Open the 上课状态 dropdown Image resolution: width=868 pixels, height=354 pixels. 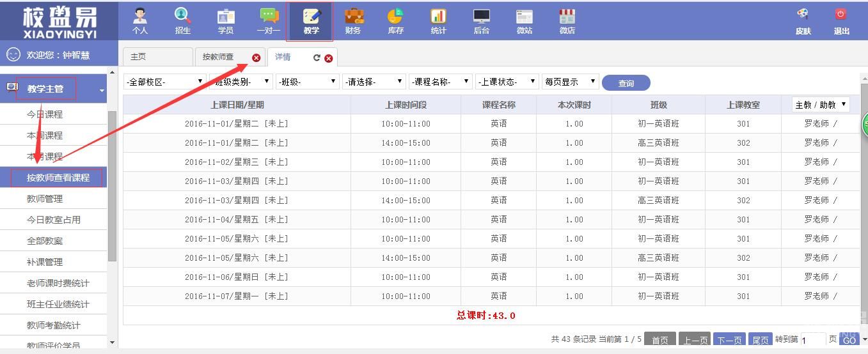coord(507,82)
